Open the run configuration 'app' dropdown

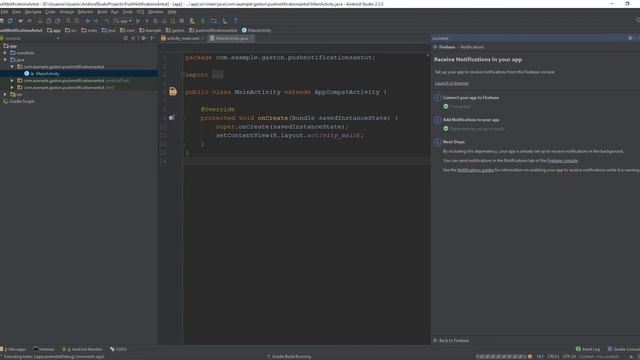coord(123,21)
